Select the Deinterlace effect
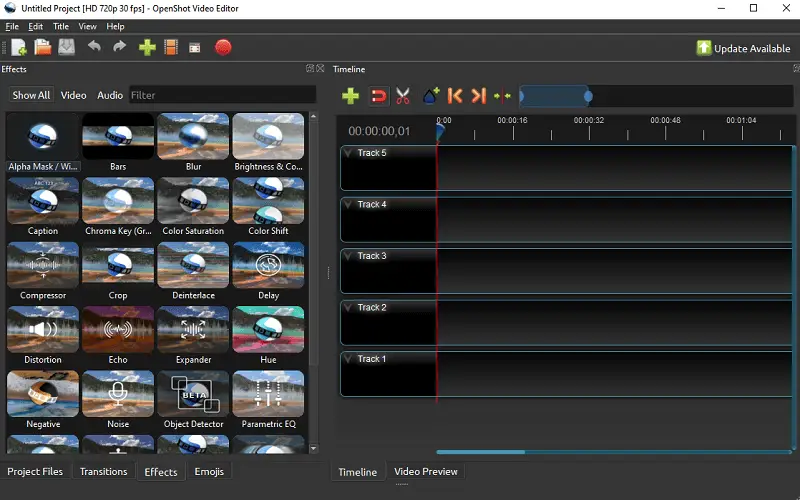 click(193, 271)
